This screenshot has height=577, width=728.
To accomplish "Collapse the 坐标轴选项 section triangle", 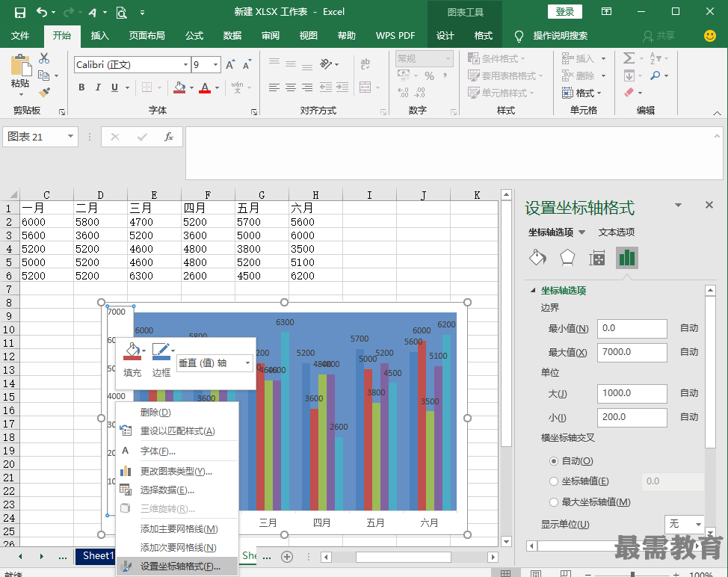I will point(533,290).
